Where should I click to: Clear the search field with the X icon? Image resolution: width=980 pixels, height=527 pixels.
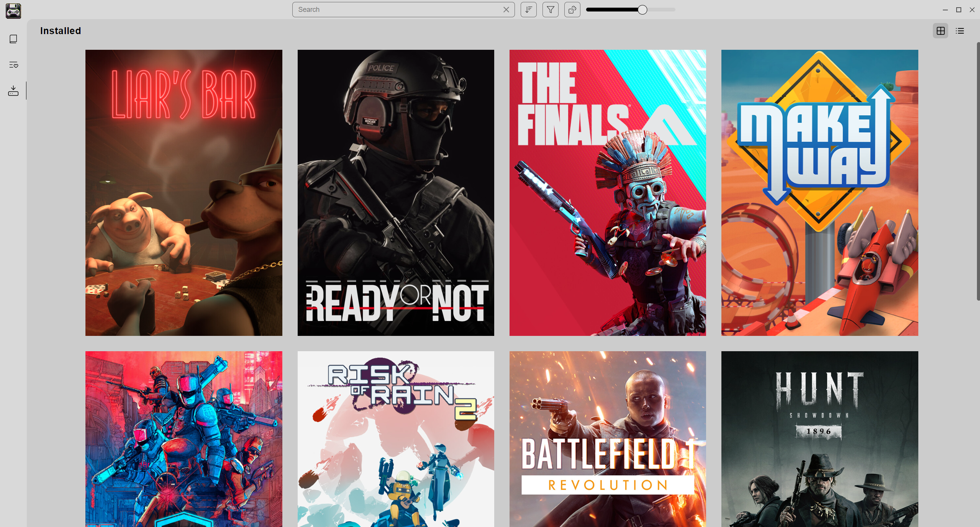(x=506, y=10)
